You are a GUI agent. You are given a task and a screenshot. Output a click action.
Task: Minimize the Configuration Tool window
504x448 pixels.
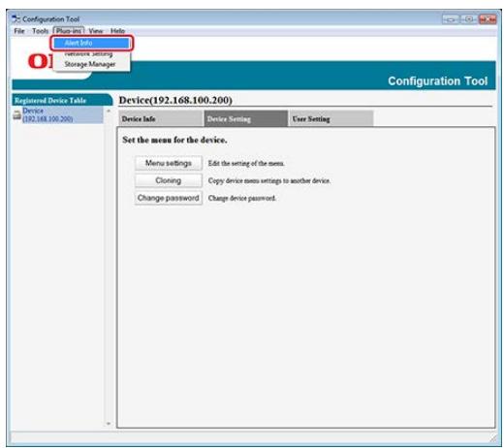coord(451,19)
